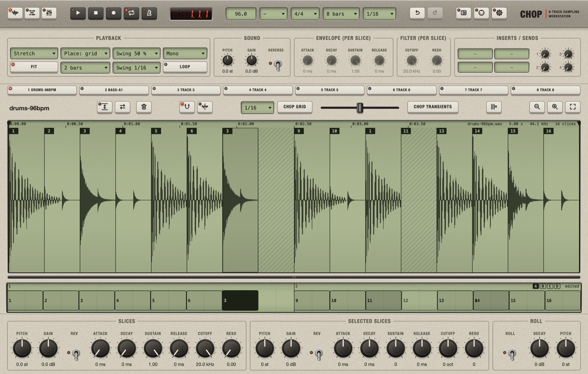Start playback with Play button
588x374 pixels.
click(x=78, y=13)
